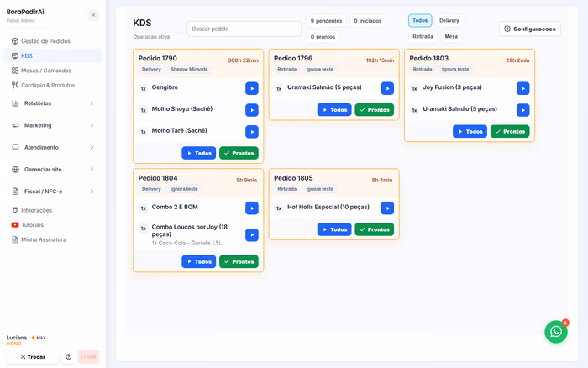Open Integrações in sidebar
The width and height of the screenshot is (588, 368).
coord(52,210)
